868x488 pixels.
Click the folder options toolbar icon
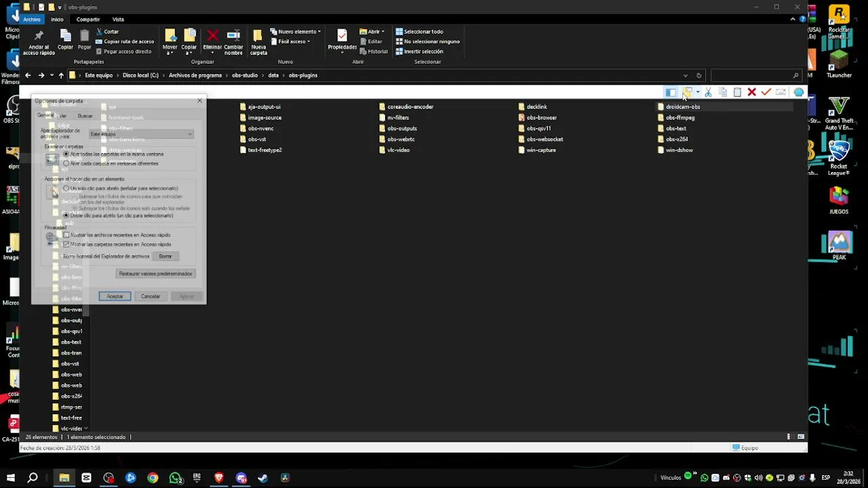[688, 92]
